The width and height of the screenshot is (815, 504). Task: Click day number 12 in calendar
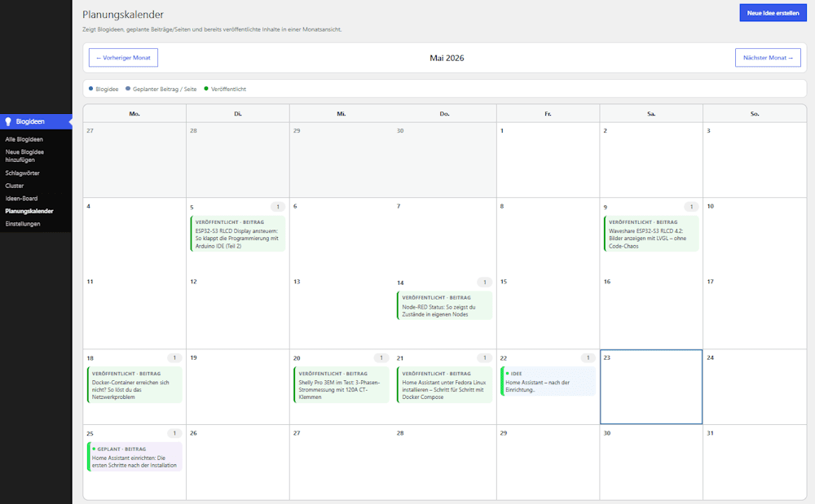point(193,282)
